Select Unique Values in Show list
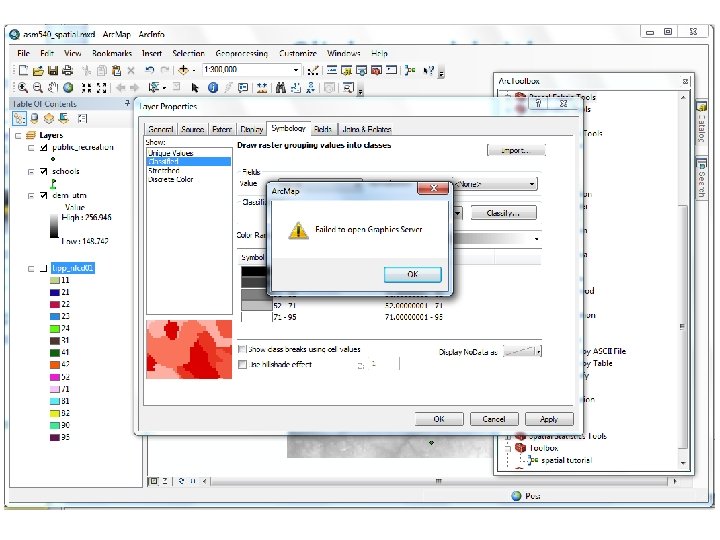Viewport: 720px width, 540px height. coord(170,153)
